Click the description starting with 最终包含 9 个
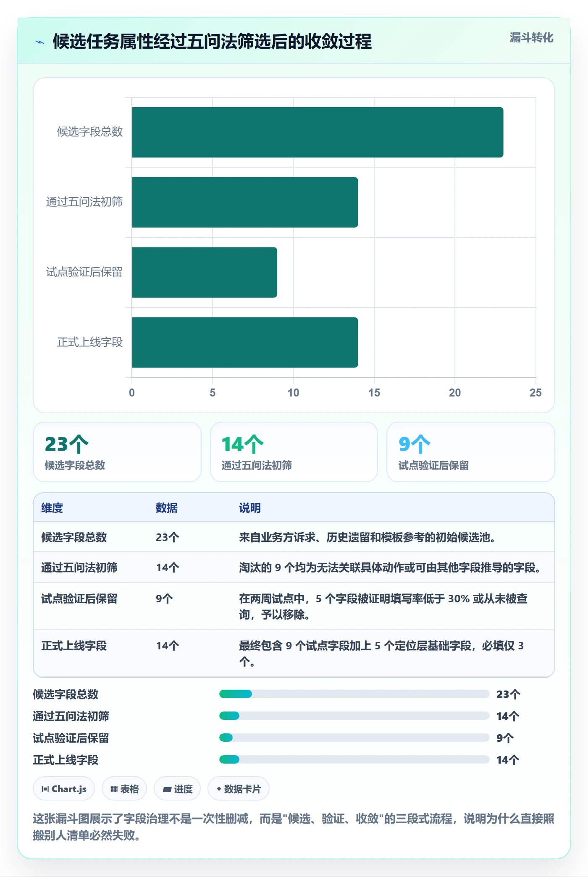This screenshot has height=877, width=588. 381,654
